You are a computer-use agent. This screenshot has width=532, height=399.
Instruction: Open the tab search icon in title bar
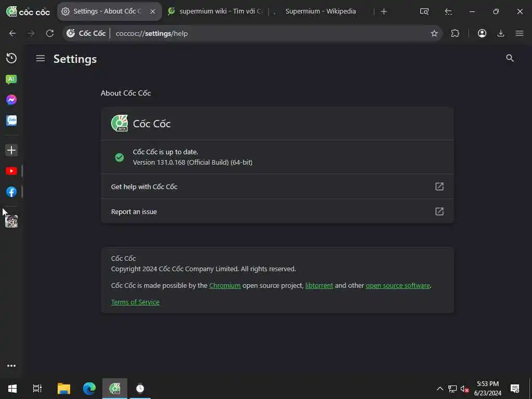(424, 11)
